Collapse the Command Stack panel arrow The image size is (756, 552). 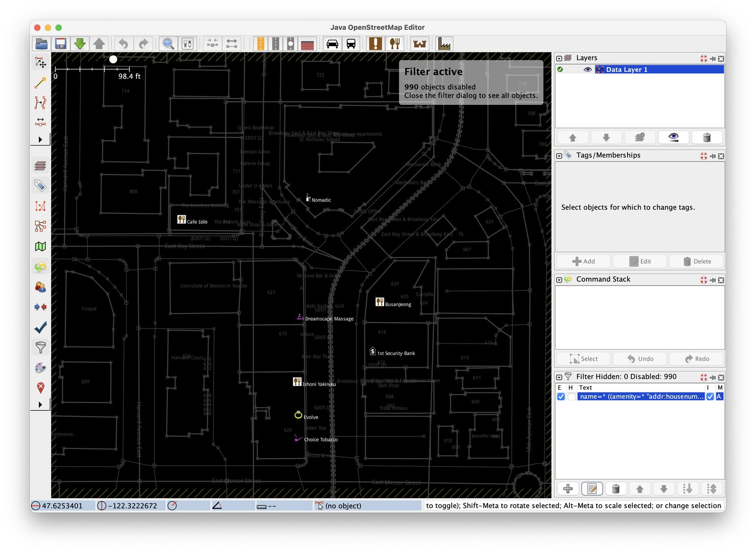pos(559,280)
